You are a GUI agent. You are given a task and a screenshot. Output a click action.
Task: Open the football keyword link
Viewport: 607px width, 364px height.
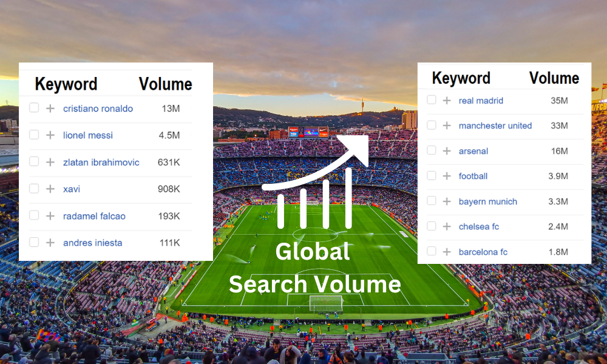(x=473, y=176)
